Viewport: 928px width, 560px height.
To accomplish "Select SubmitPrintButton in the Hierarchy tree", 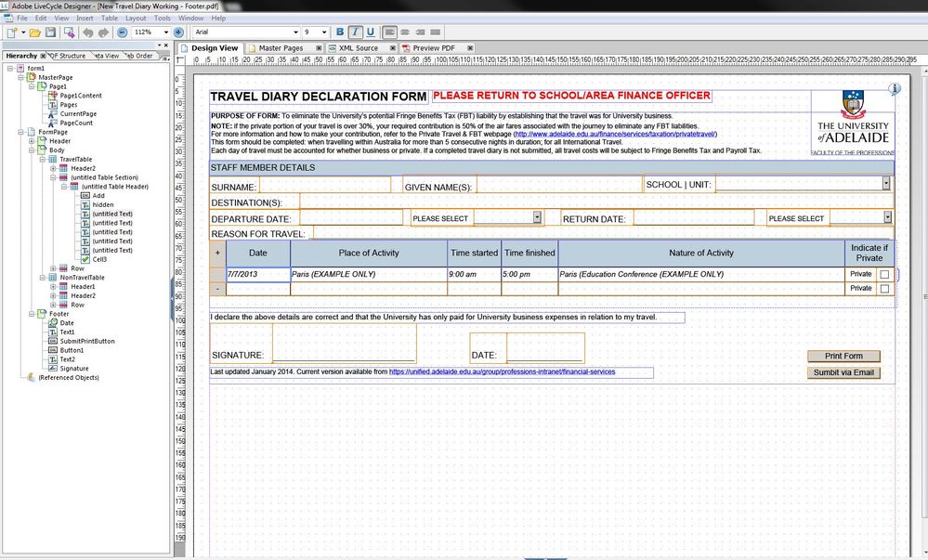I will pyautogui.click(x=87, y=341).
